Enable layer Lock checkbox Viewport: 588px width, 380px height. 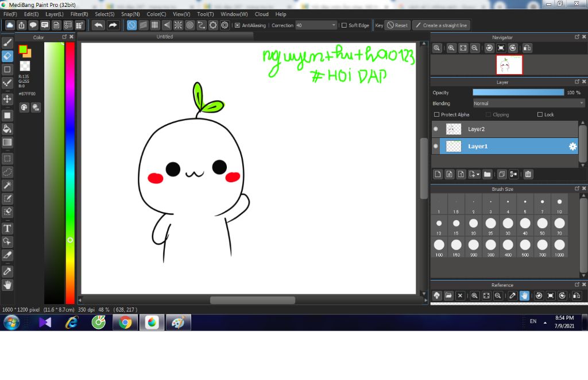(x=540, y=114)
